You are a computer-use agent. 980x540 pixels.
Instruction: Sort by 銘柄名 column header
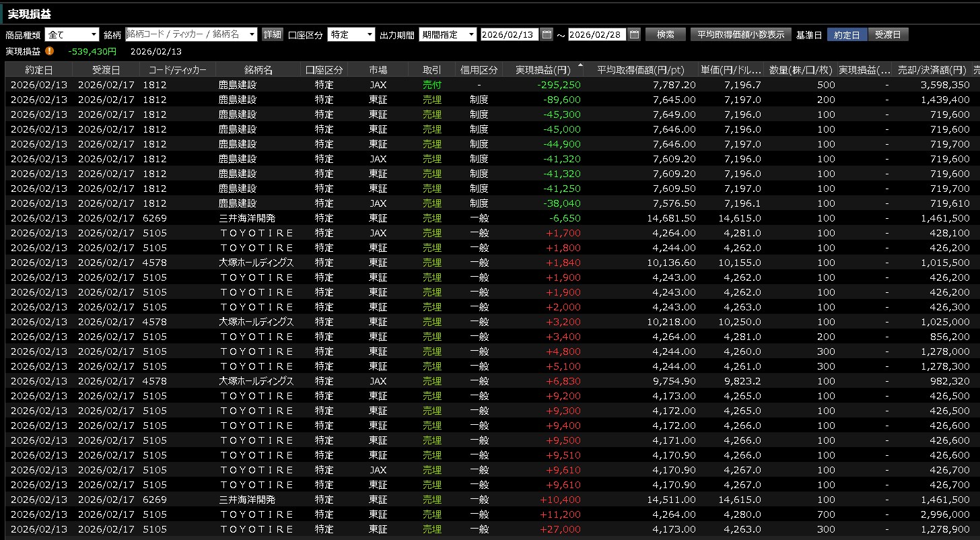click(x=258, y=69)
